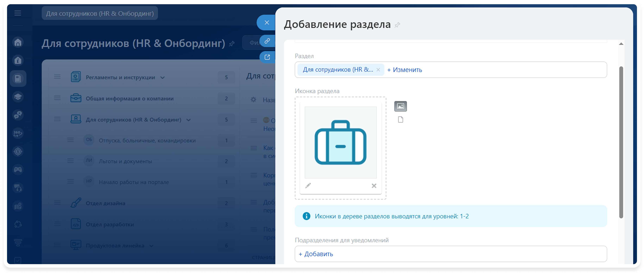
Task: Click the copy link icon button
Action: (267, 41)
